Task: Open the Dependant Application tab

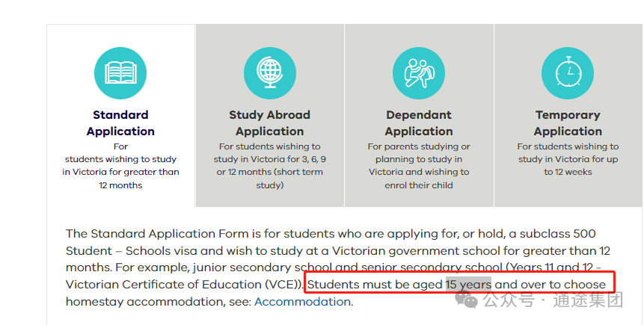Action: click(x=419, y=123)
